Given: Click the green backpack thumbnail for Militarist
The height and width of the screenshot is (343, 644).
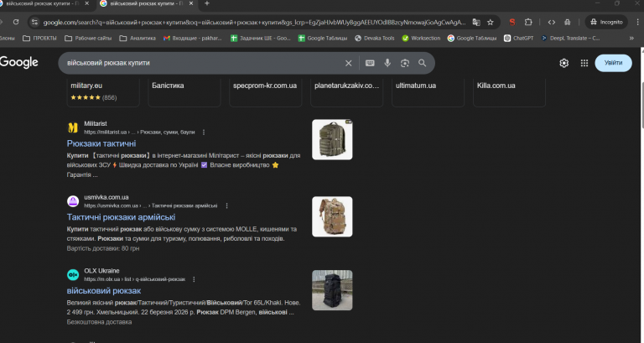Looking at the screenshot, I should (x=332, y=140).
